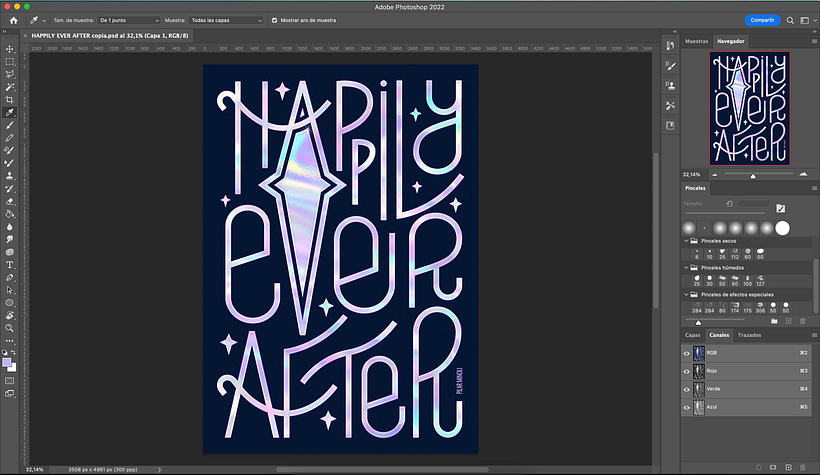Open the Muestra Todas las capas dropdown
This screenshot has height=475, width=820.
click(x=226, y=20)
